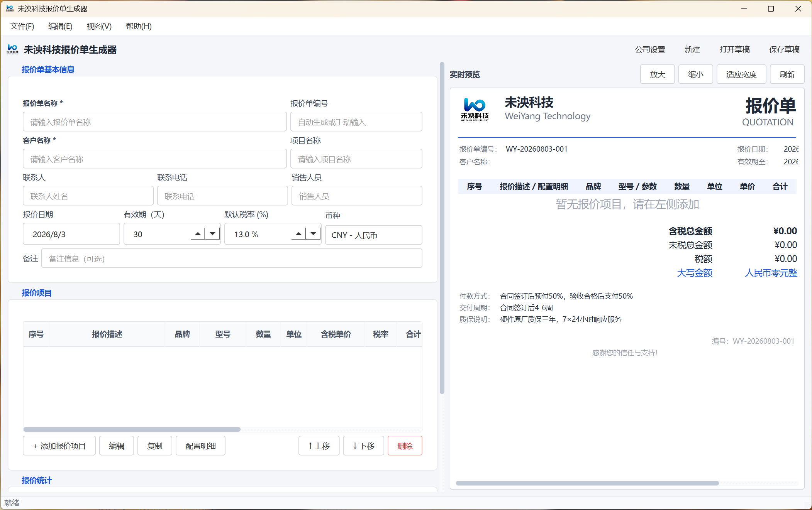
Task: Focus the 报价单编号 input field
Action: point(356,122)
